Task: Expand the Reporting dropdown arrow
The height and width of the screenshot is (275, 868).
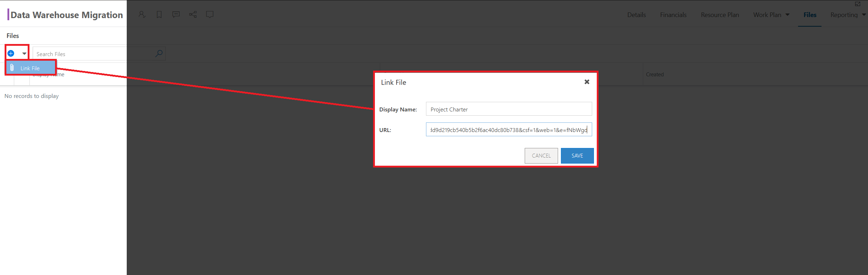Action: click(864, 15)
